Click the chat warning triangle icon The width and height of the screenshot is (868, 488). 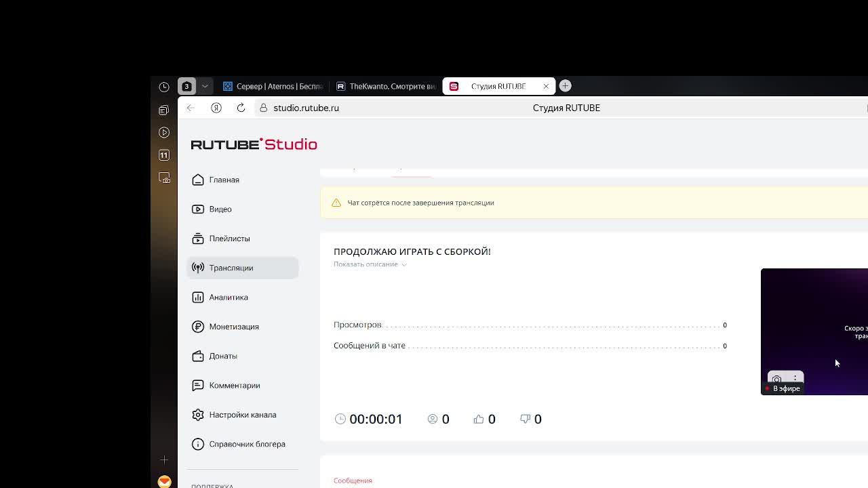(336, 203)
